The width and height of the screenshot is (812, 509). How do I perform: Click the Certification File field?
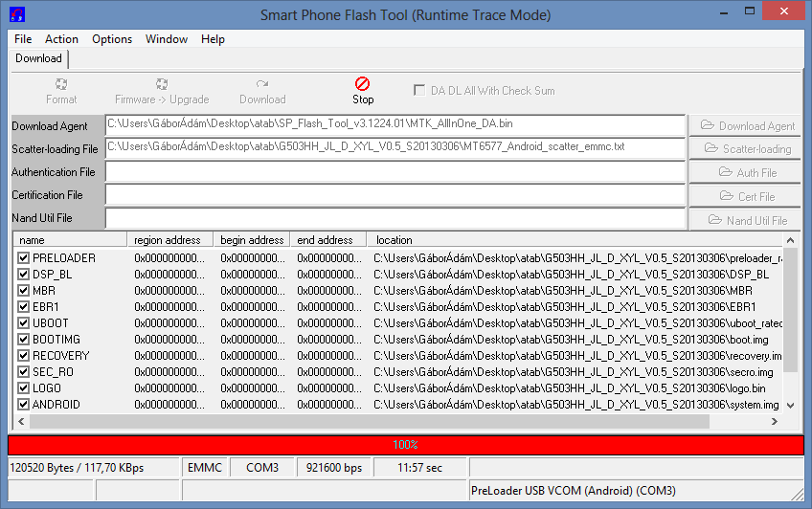point(395,195)
